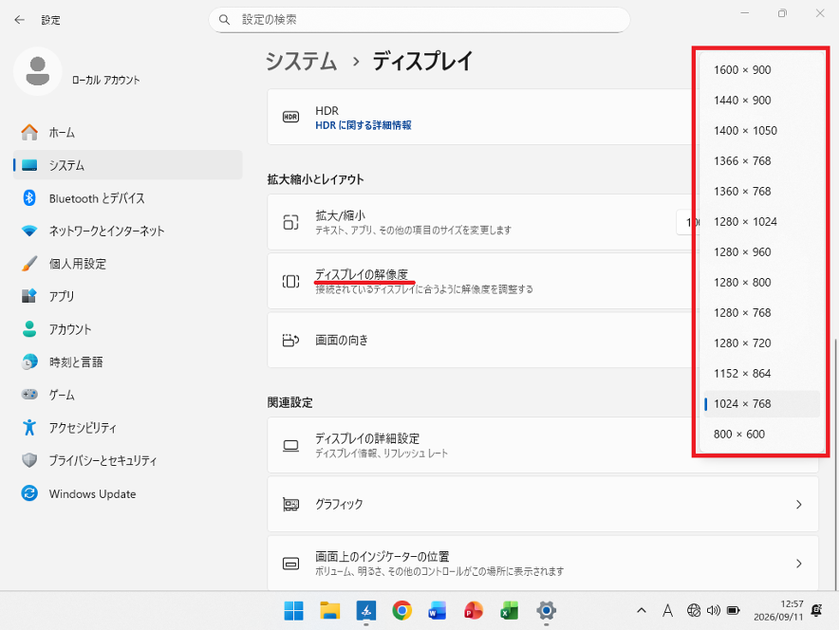840x630 pixels.
Task: Select システム in the sidebar
Action: [x=127, y=165]
